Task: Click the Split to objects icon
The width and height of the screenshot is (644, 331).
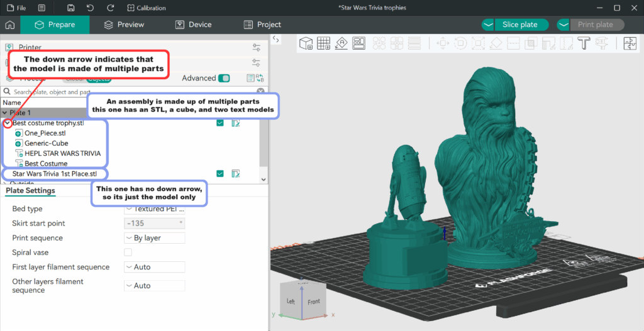Action: [379, 43]
